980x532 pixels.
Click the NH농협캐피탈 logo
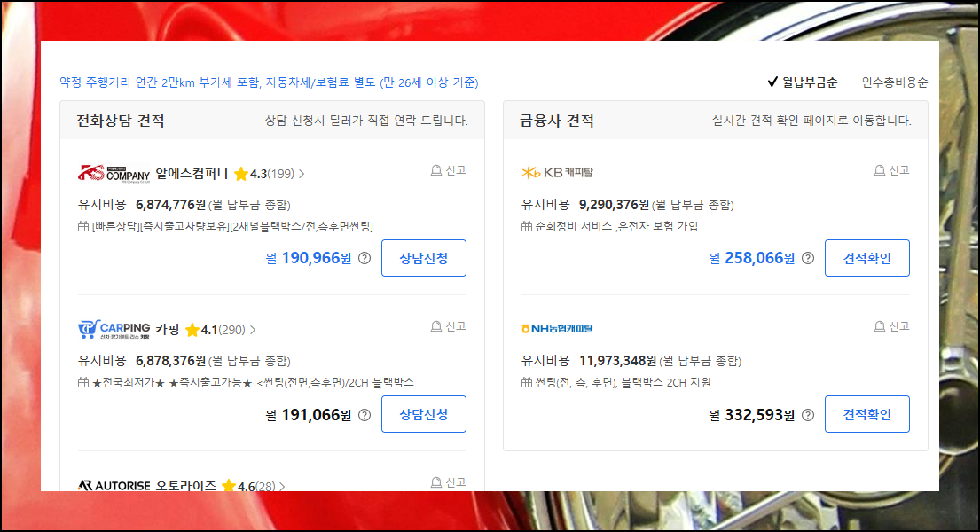(557, 329)
